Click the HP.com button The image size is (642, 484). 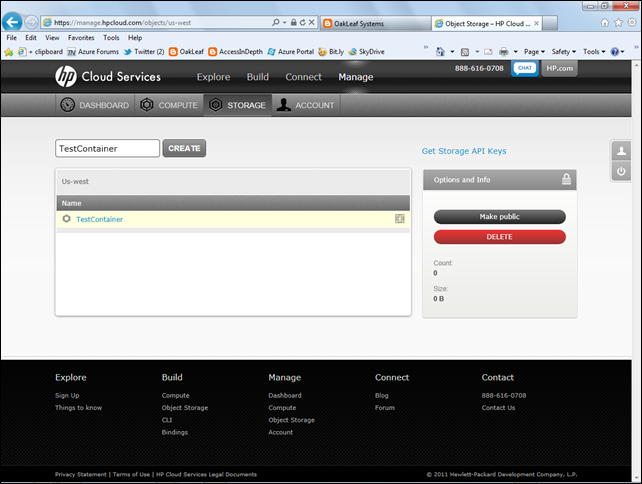(560, 68)
